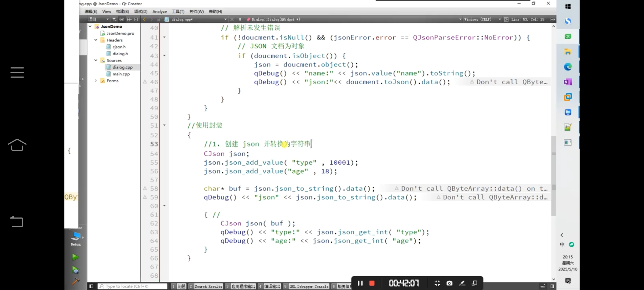Close the dialog.cpp document with the X icon

point(232,19)
